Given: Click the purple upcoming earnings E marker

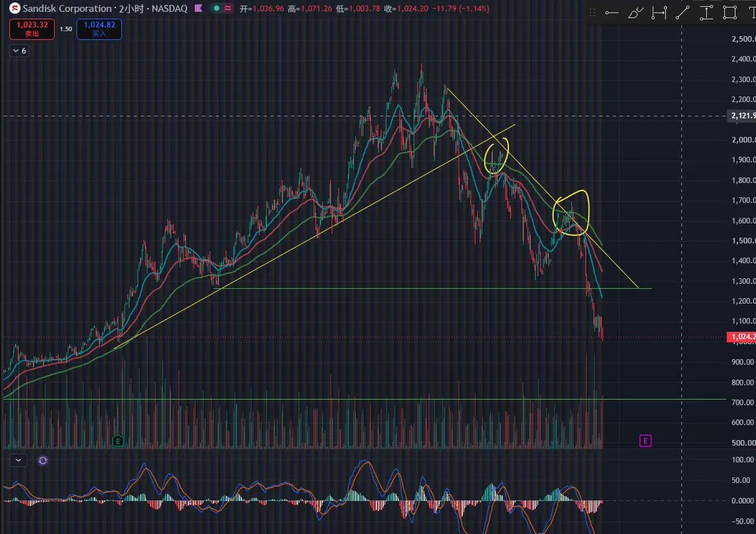Looking at the screenshot, I should click(x=645, y=441).
